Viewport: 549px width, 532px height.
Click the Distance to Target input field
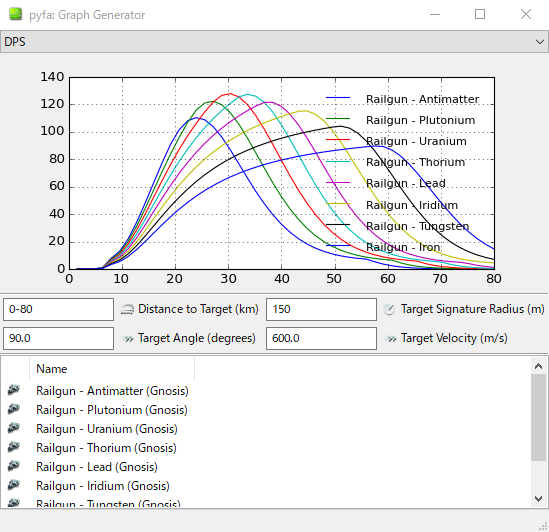coord(58,309)
